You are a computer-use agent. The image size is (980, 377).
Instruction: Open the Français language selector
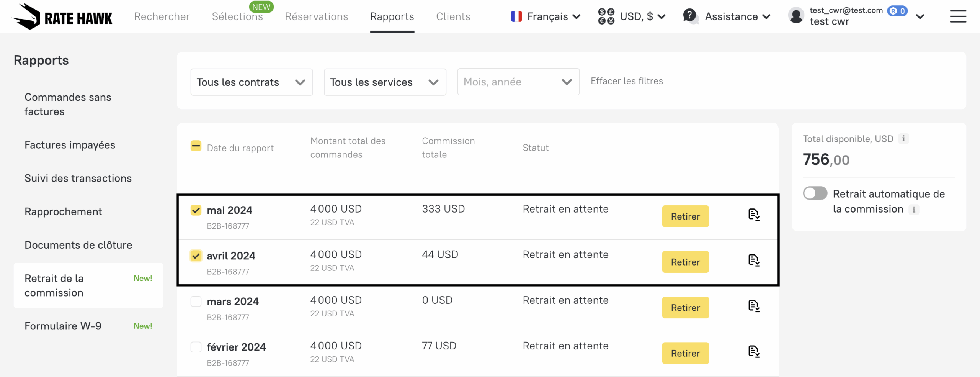546,16
